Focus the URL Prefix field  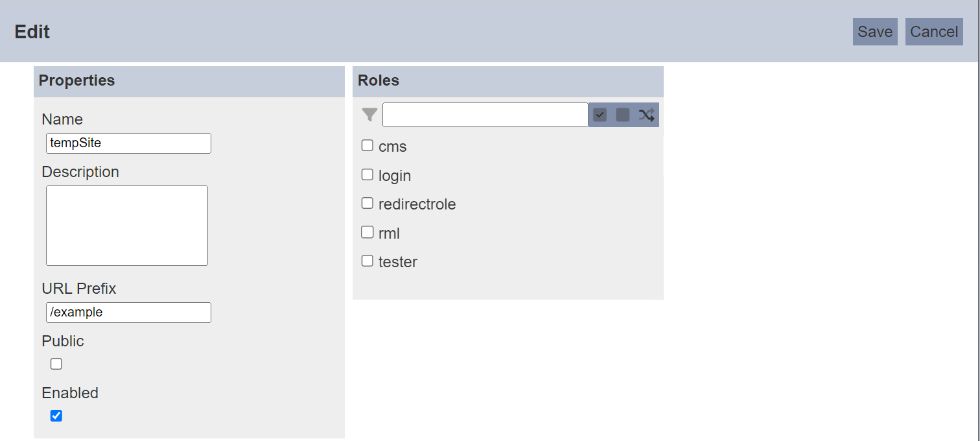point(128,313)
